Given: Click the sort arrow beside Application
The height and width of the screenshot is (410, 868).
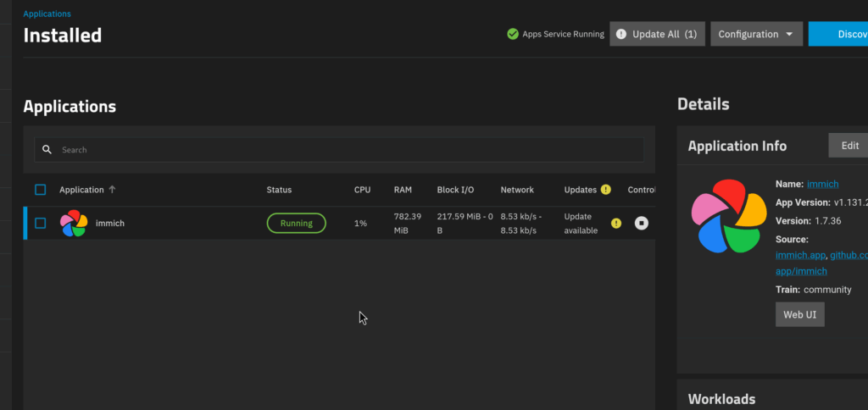Looking at the screenshot, I should coord(112,189).
